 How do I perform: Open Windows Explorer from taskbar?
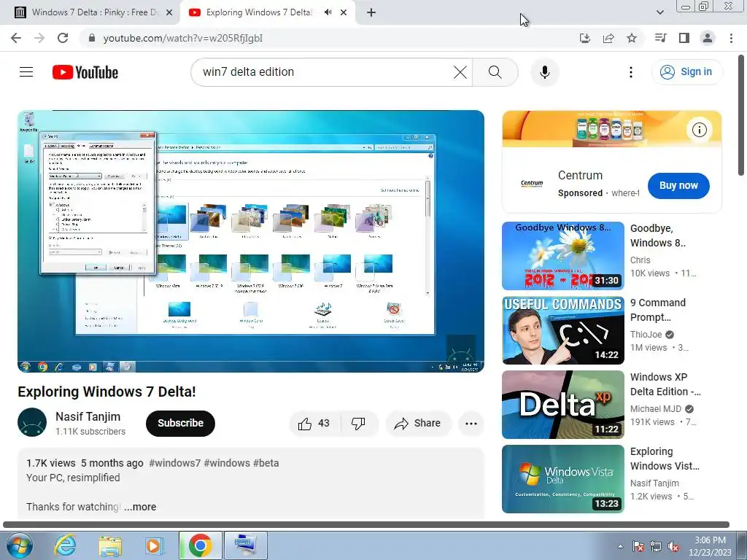click(110, 545)
